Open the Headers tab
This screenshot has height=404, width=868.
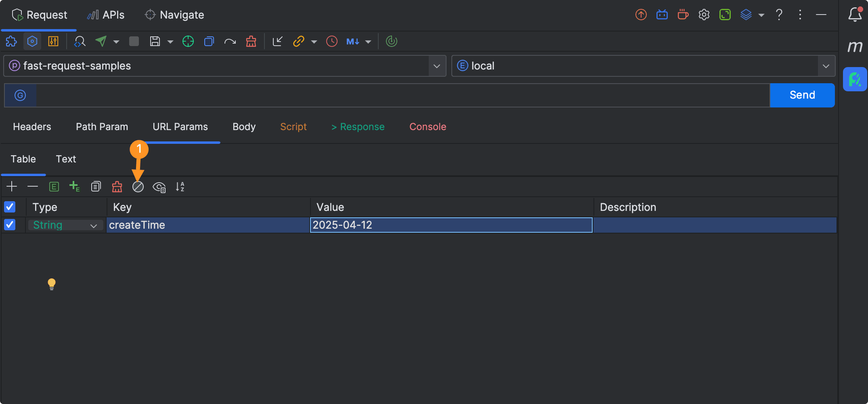tap(32, 127)
